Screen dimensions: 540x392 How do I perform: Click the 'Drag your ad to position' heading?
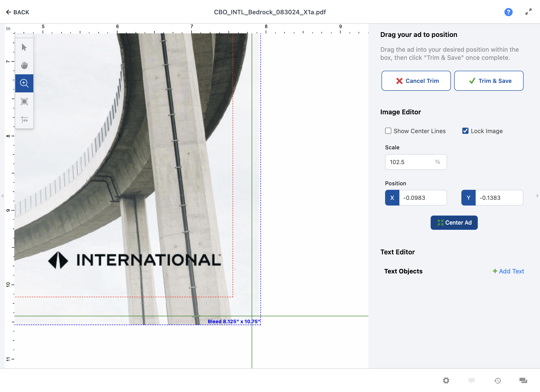pos(418,35)
